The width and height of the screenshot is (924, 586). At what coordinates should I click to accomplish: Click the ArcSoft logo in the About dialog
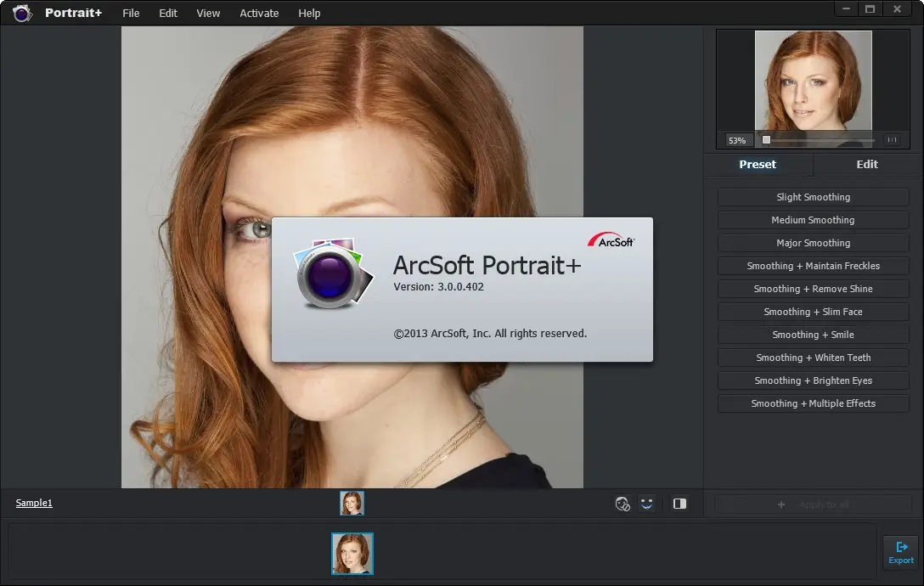(611, 241)
